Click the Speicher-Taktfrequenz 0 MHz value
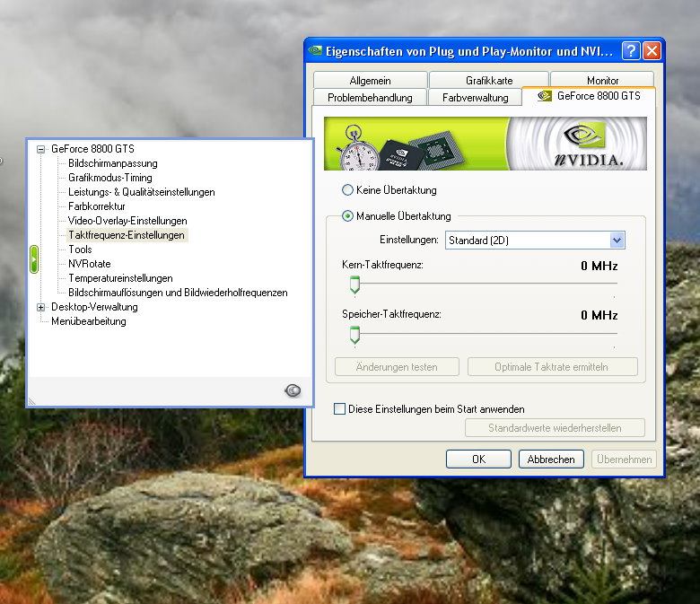This screenshot has height=604, width=700. coord(599,315)
